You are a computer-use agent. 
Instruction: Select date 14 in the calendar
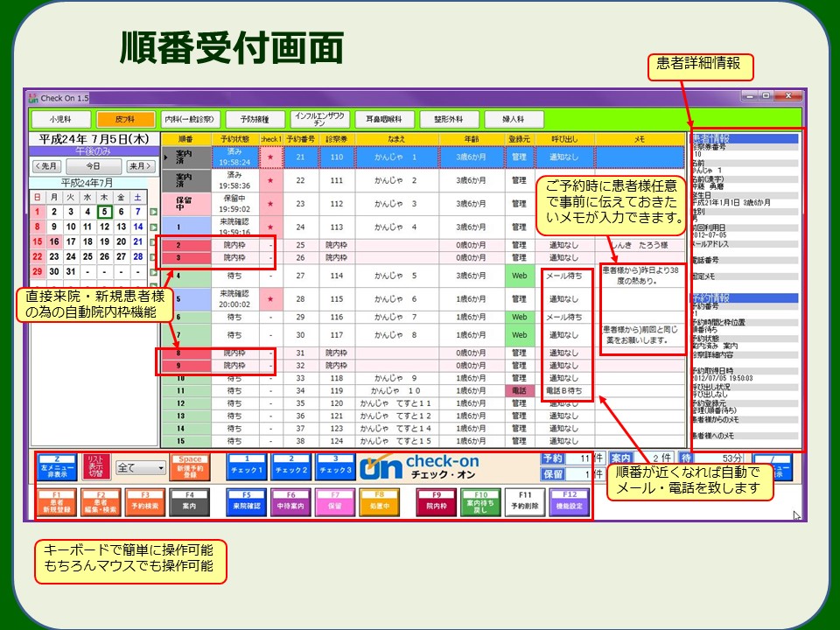138,227
